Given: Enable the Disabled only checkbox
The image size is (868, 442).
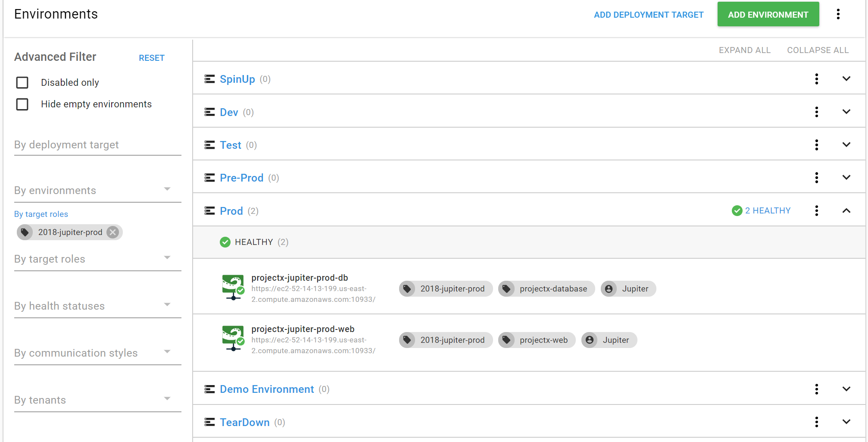Looking at the screenshot, I should [x=22, y=82].
